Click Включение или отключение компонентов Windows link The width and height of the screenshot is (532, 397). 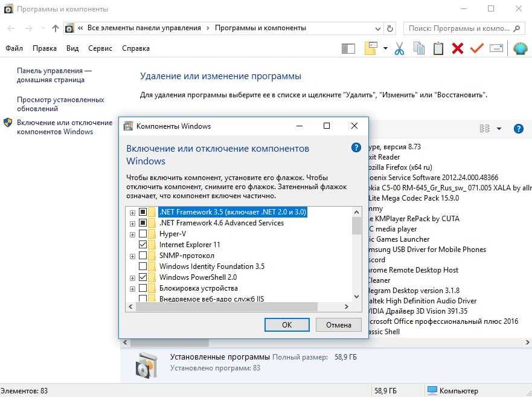(x=65, y=127)
